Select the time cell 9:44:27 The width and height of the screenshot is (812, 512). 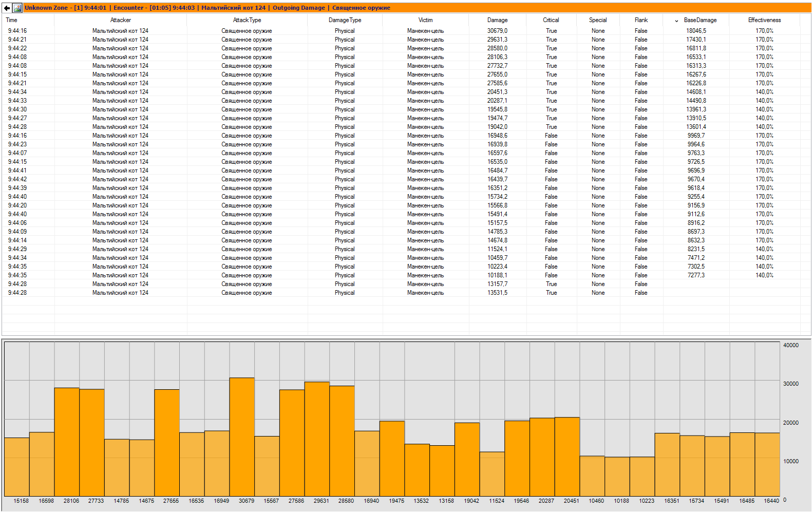(x=17, y=118)
